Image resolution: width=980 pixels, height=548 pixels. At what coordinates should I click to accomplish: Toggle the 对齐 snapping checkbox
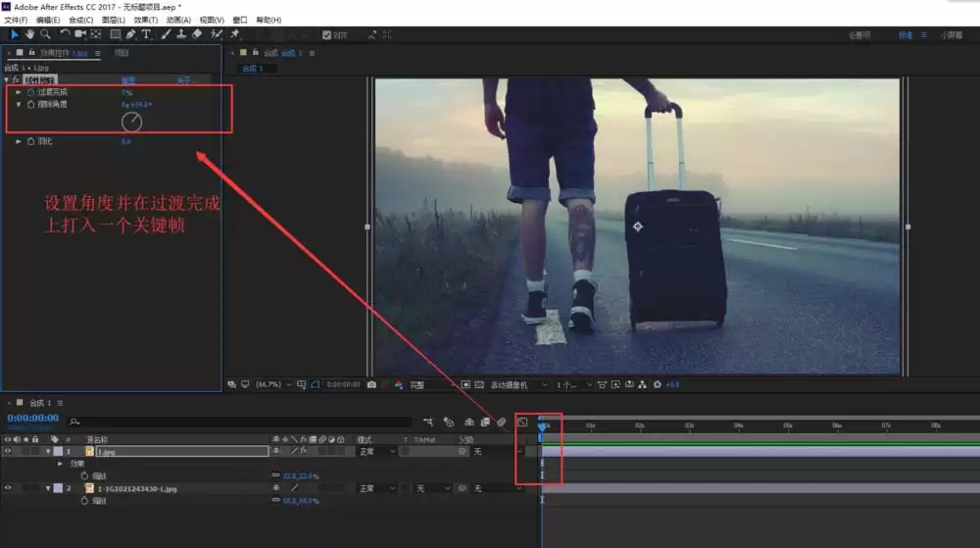(x=326, y=35)
